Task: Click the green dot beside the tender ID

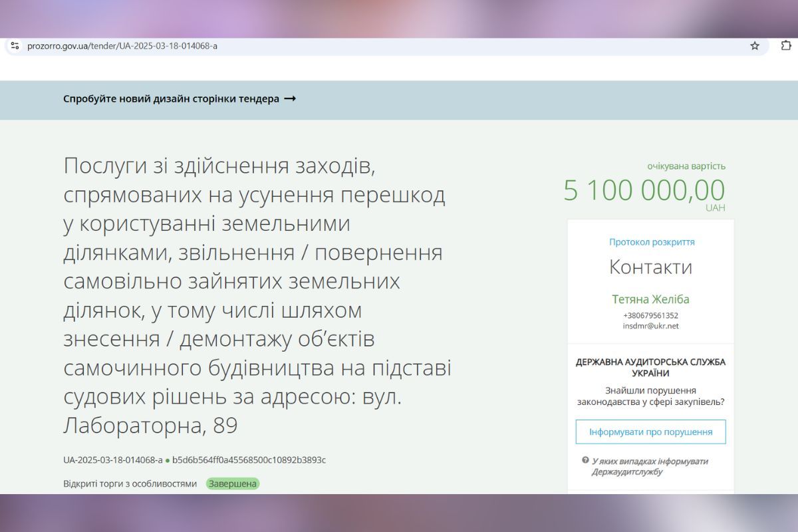Action: 168,460
